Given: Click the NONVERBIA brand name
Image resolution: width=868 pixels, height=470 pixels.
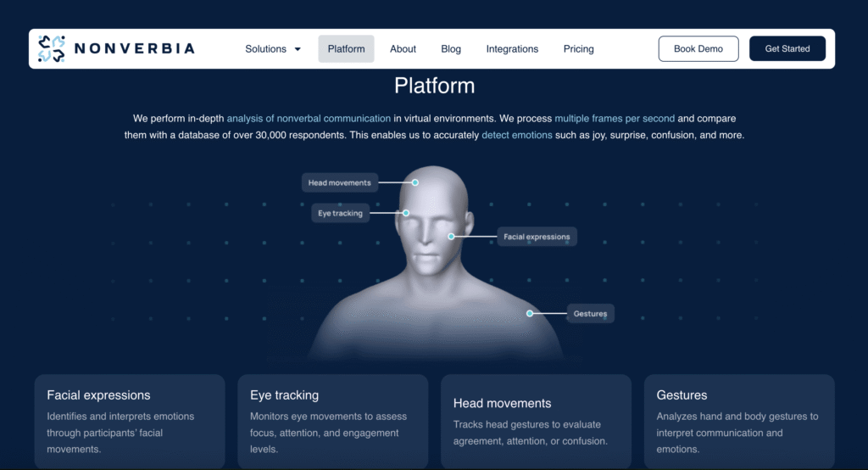Looking at the screenshot, I should 135,48.
